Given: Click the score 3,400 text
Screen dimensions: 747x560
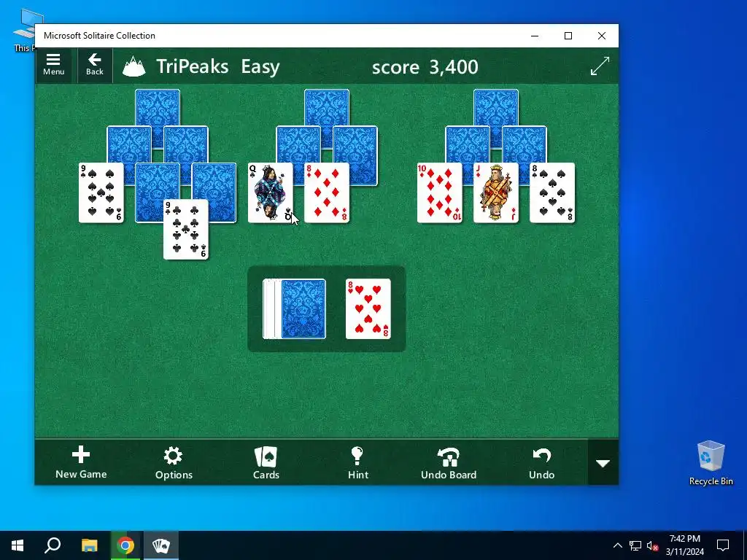Looking at the screenshot, I should pyautogui.click(x=425, y=66).
